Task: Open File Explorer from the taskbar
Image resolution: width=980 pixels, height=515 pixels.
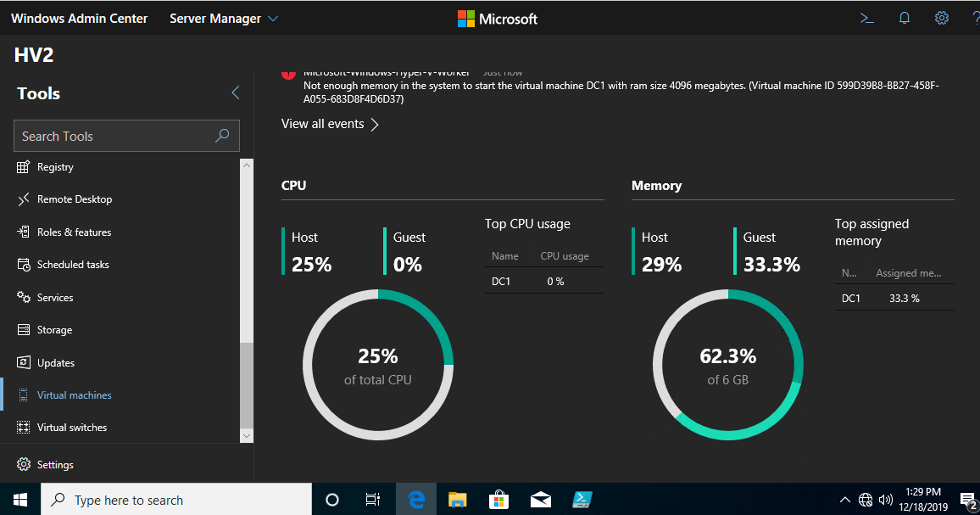Action: coord(458,500)
